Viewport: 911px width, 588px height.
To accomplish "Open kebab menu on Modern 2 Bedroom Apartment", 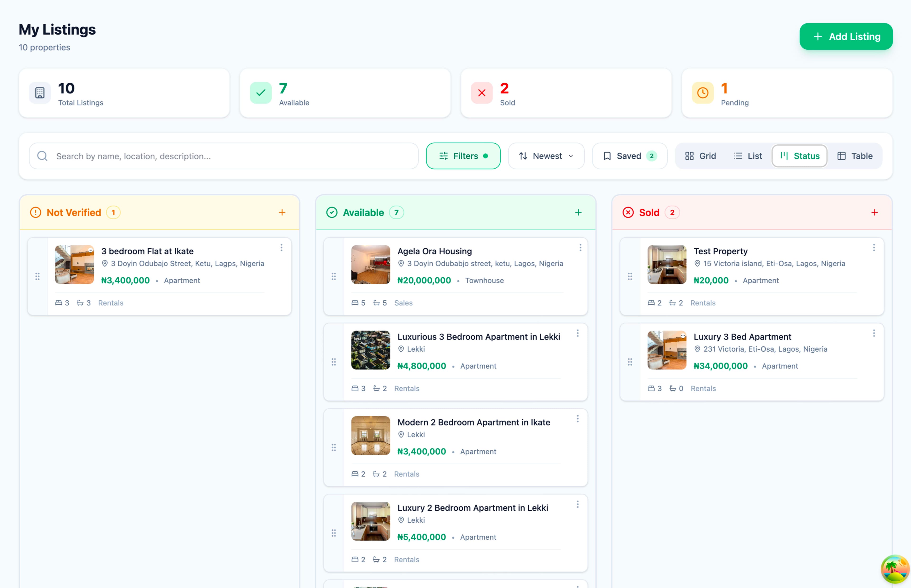I will (x=577, y=419).
